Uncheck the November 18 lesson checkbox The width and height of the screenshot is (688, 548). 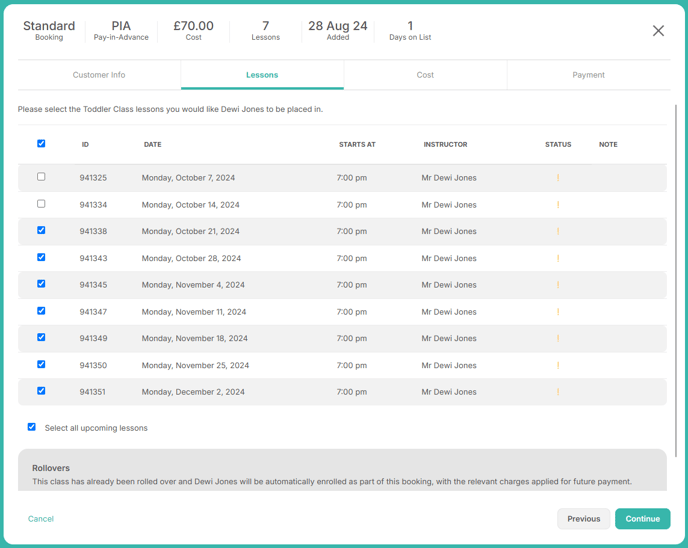click(x=41, y=337)
